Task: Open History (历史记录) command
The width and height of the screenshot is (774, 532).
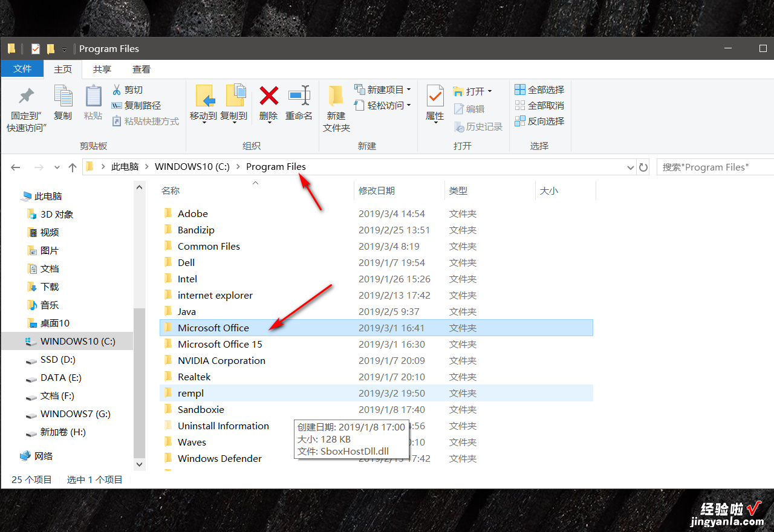Action: [x=478, y=126]
